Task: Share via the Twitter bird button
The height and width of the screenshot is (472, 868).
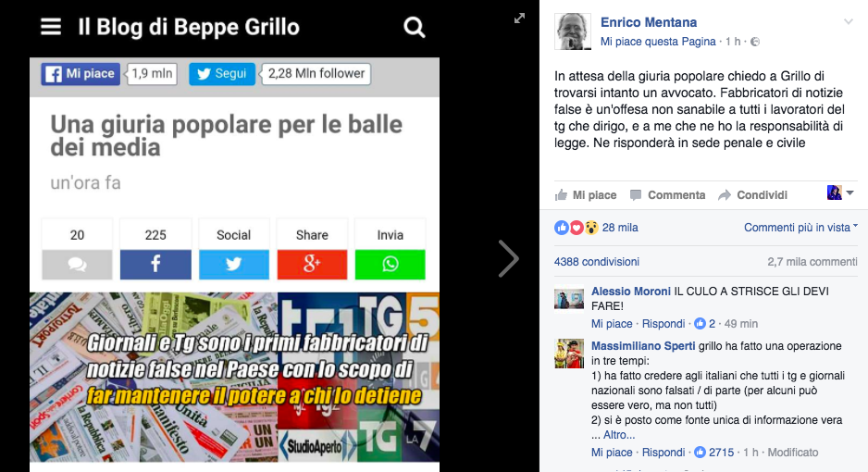Action: tap(233, 264)
